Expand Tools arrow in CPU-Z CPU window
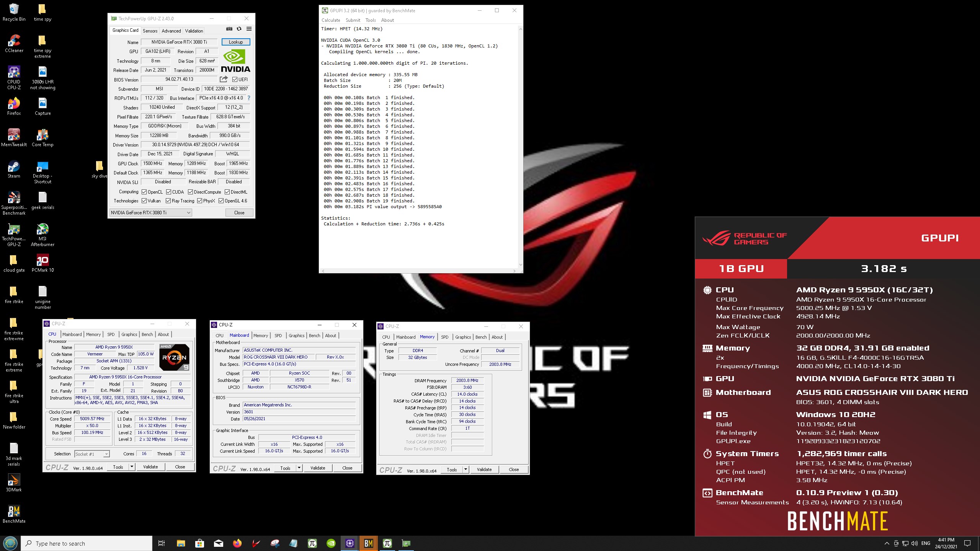 point(132,467)
